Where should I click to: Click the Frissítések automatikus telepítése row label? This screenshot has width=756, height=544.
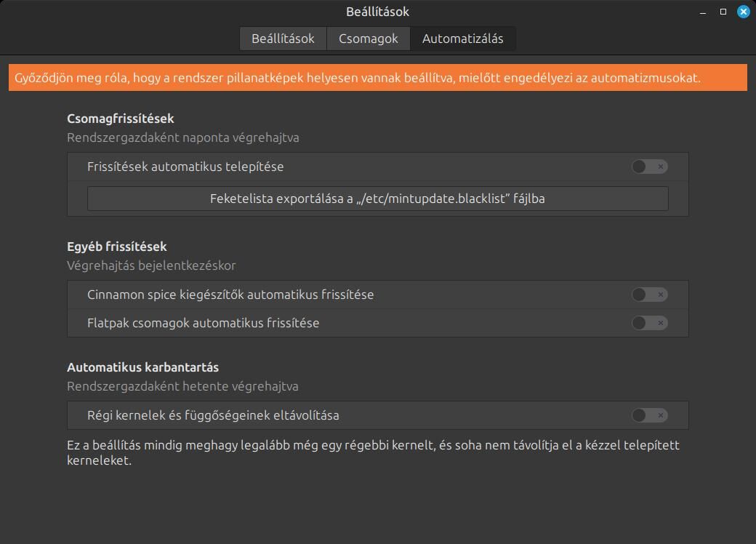click(185, 167)
